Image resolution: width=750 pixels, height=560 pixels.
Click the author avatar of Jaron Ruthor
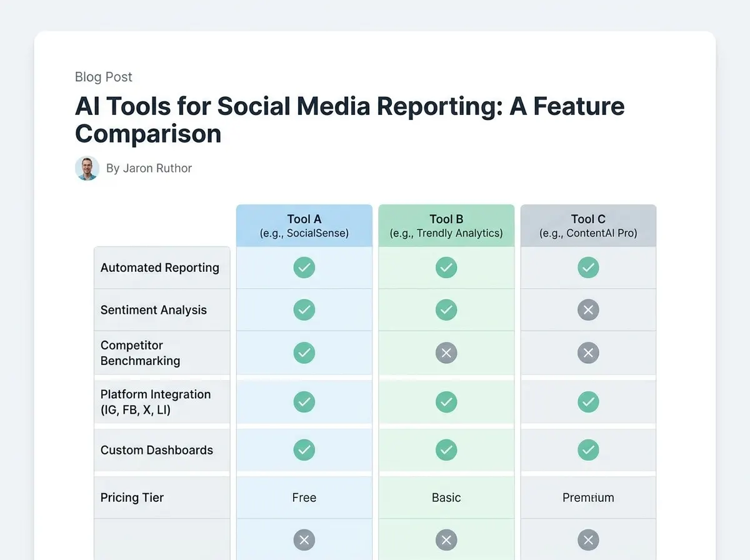87,168
